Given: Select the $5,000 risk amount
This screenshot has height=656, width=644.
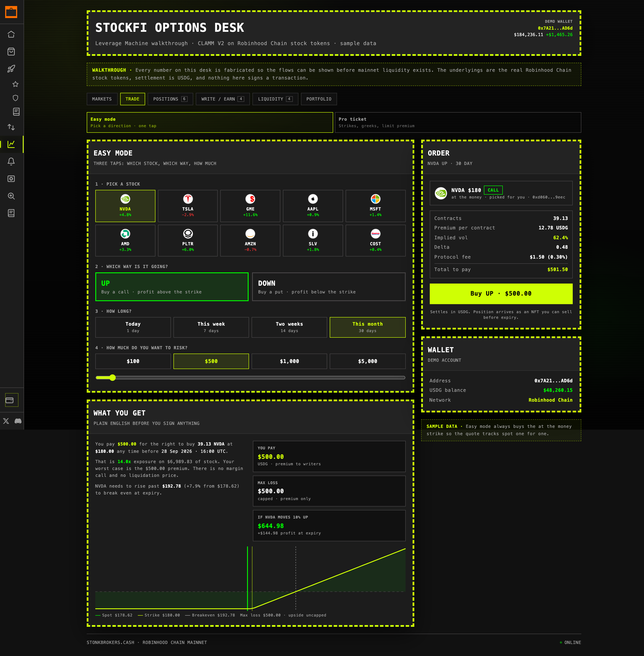Looking at the screenshot, I should 368,361.
